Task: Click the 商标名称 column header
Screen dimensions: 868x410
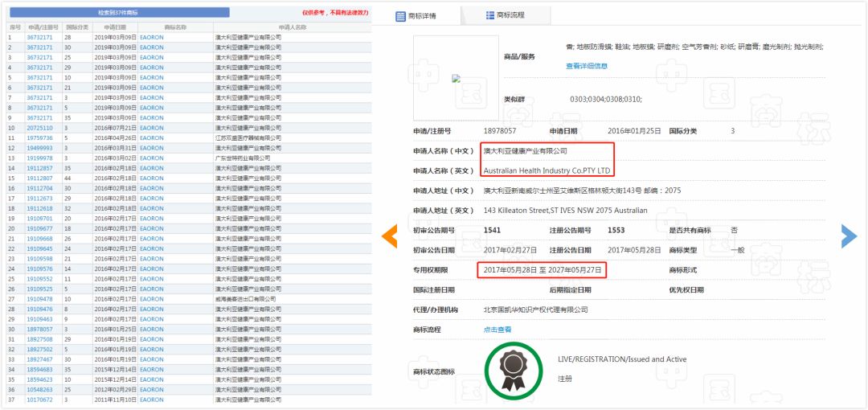Action: [x=175, y=27]
